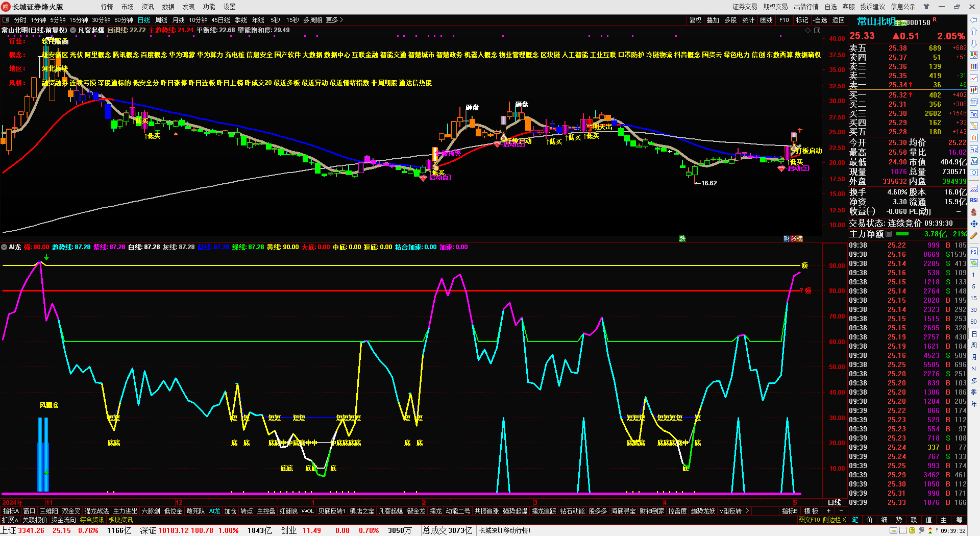
Task: Click the 图文F10 button
Action: (809, 520)
